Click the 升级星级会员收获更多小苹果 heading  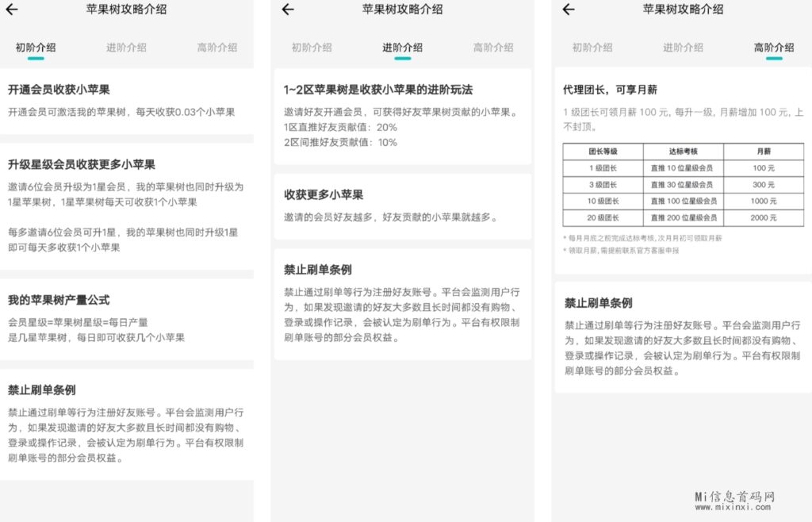(81, 164)
